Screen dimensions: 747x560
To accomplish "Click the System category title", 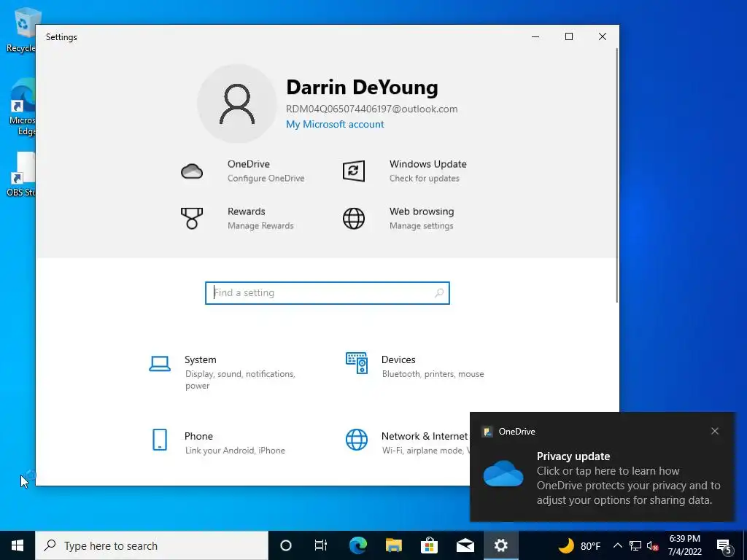I will 201,359.
